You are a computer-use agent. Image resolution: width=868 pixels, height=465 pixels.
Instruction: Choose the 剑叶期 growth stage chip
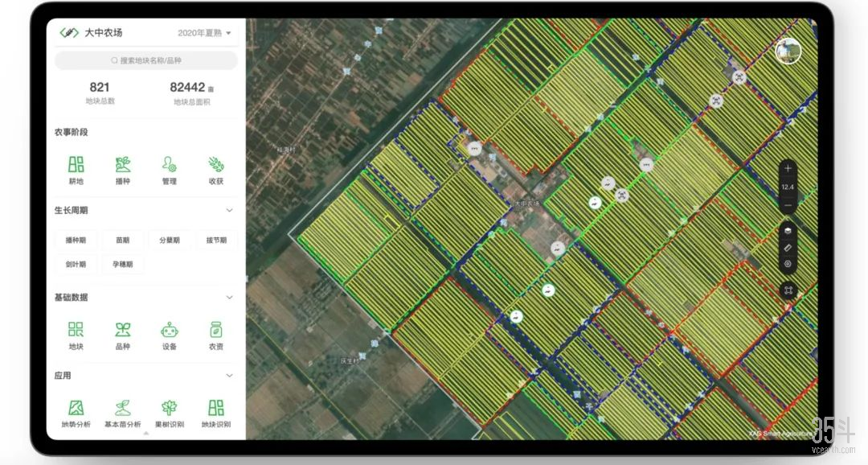[x=76, y=265]
